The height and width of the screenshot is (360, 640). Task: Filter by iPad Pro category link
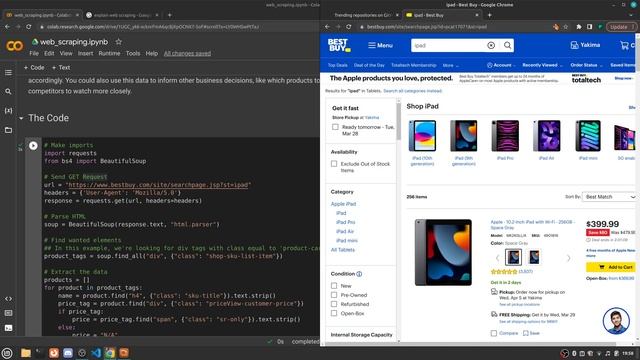[x=345, y=222]
